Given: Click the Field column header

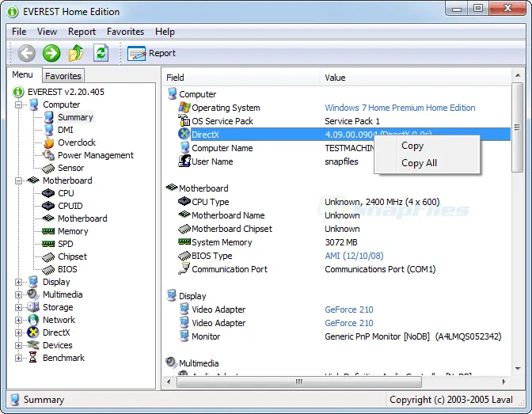Looking at the screenshot, I should 241,78.
